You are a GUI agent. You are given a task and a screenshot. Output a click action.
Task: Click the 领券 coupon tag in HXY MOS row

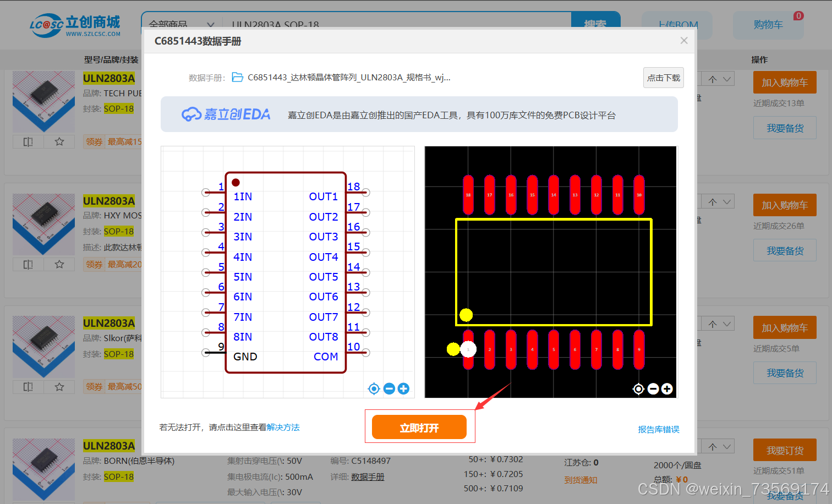(94, 265)
